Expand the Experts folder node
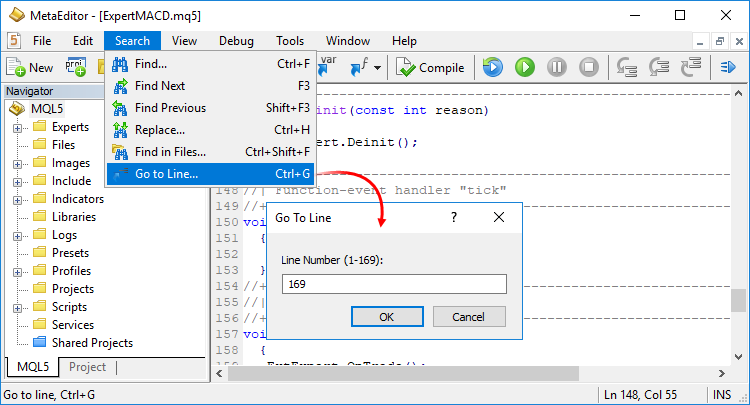Screen dimensions: 750x405 17,128
